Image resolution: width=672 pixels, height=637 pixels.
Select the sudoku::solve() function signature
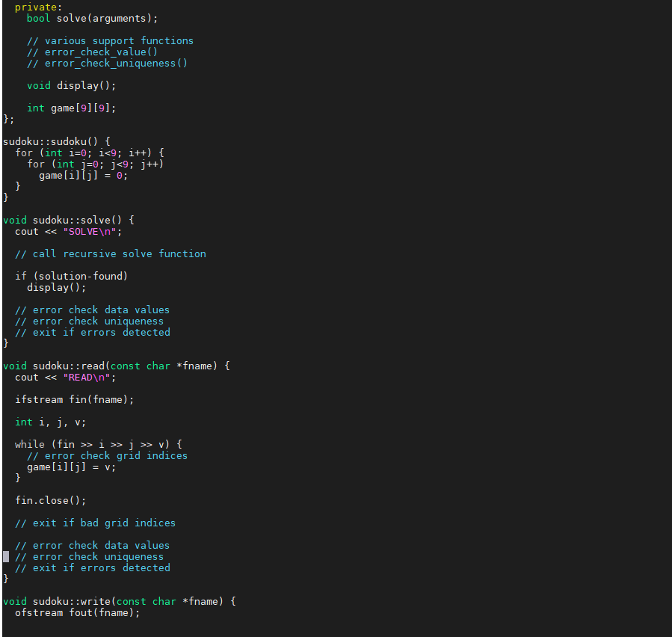(67, 219)
